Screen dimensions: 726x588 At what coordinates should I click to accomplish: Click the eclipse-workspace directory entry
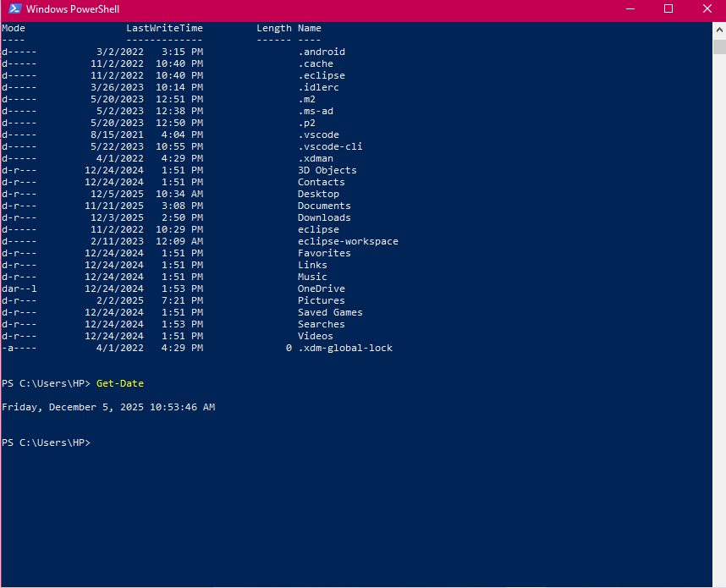(348, 241)
